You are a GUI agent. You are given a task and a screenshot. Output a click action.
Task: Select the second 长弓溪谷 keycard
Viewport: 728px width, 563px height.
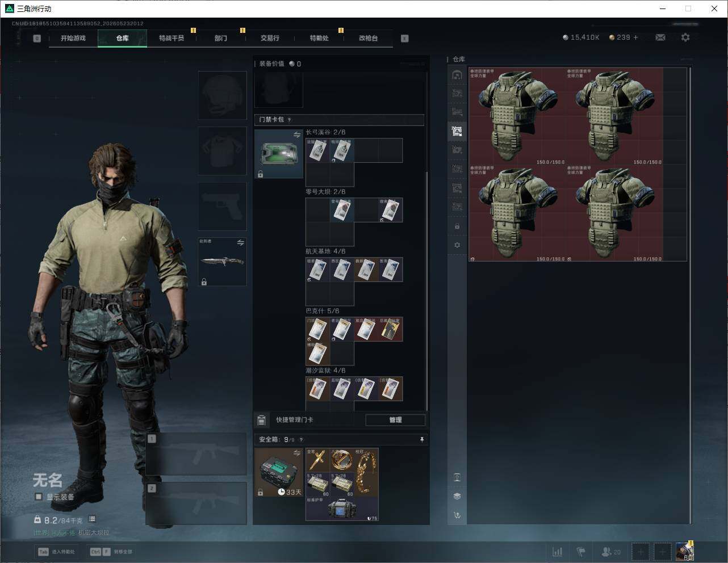(x=342, y=150)
